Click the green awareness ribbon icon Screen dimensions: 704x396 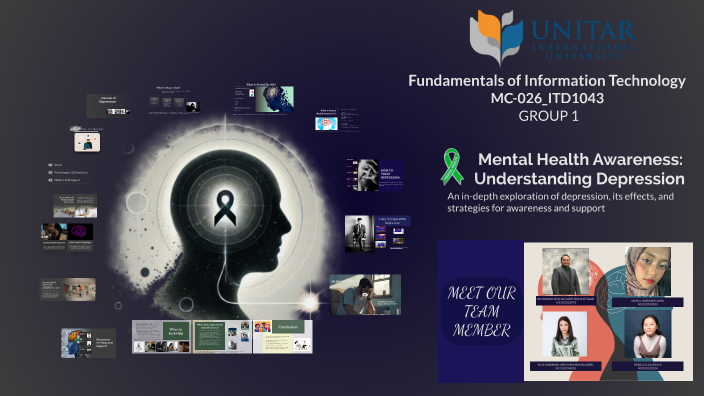452,167
